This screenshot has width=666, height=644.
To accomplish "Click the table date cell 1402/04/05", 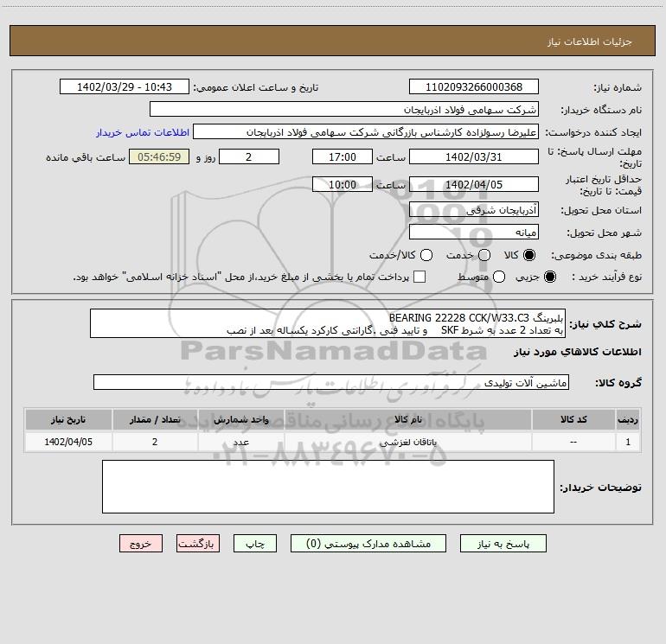I will coord(68,442).
